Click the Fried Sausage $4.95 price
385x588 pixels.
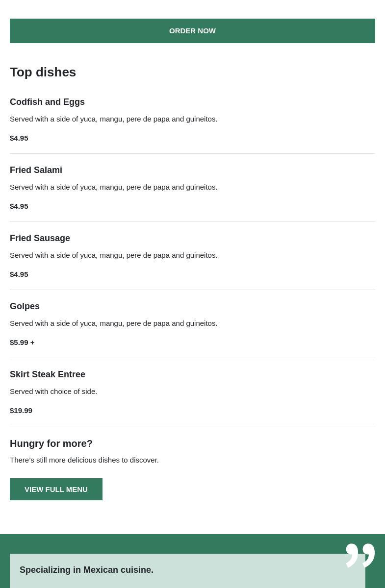click(x=19, y=274)
